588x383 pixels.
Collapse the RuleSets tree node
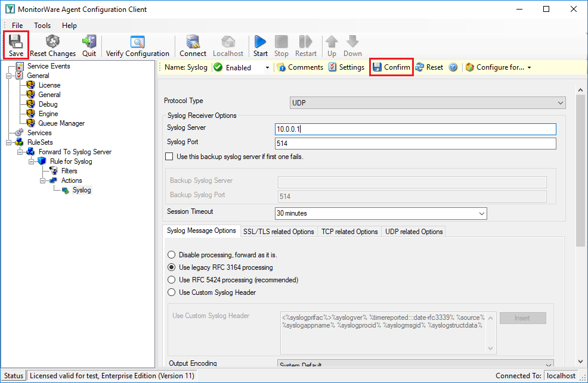click(8, 142)
